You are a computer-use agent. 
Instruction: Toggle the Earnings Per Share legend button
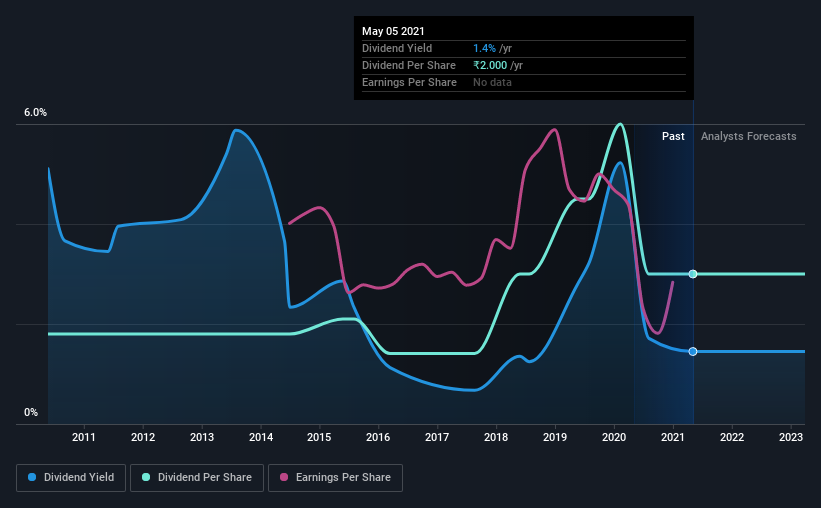335,478
